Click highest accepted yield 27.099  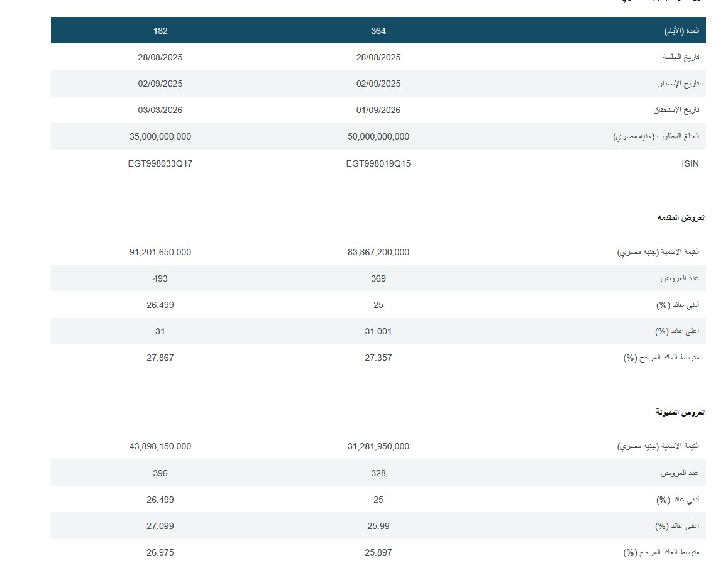[160, 526]
